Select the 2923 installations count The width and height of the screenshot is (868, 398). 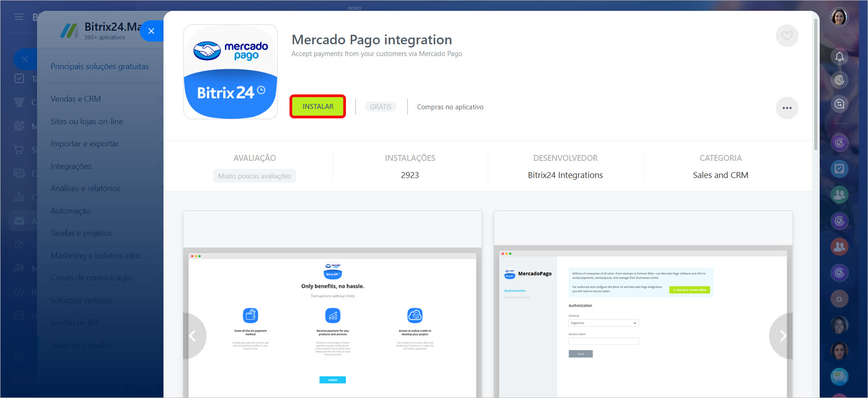coord(410,175)
